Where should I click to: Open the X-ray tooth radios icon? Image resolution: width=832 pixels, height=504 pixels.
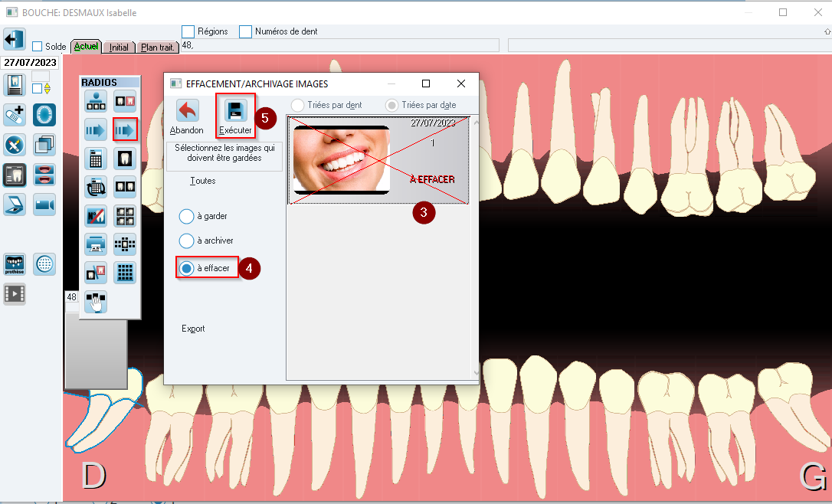point(15,175)
